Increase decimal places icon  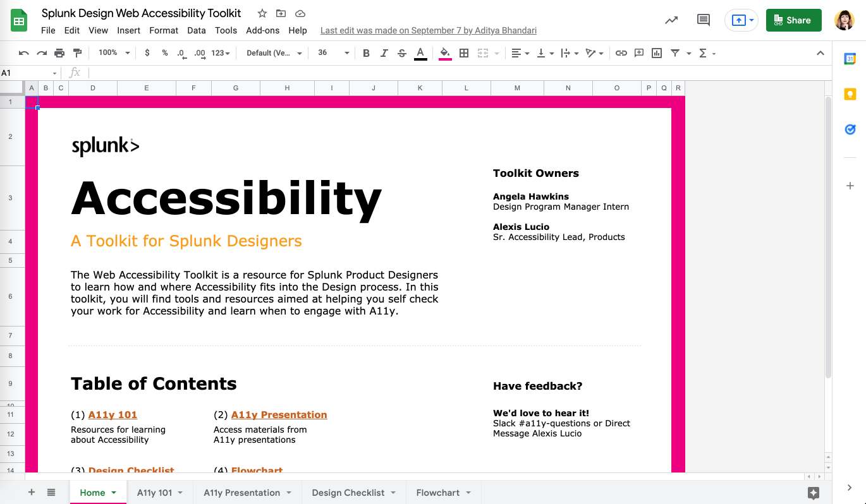(x=200, y=53)
